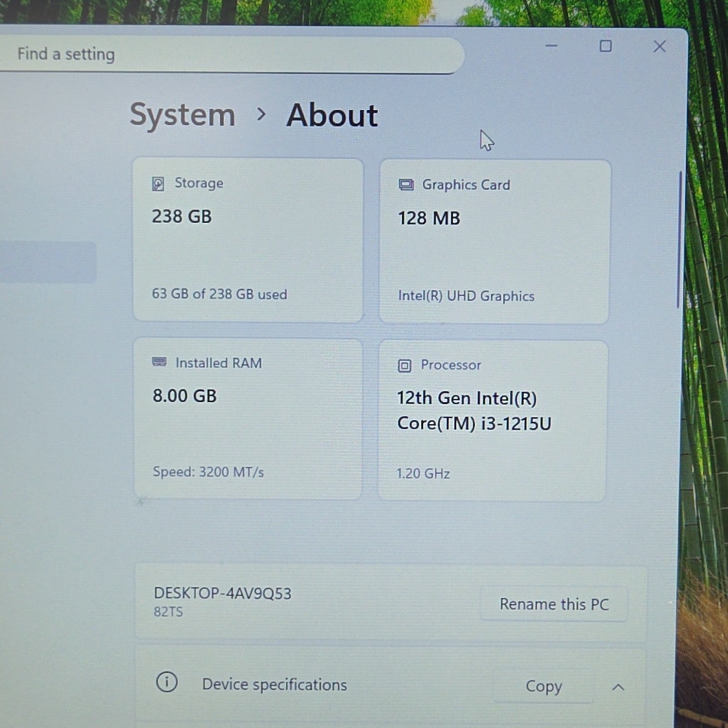Click the Storage disk icon
This screenshot has width=728, height=728.
(x=158, y=184)
